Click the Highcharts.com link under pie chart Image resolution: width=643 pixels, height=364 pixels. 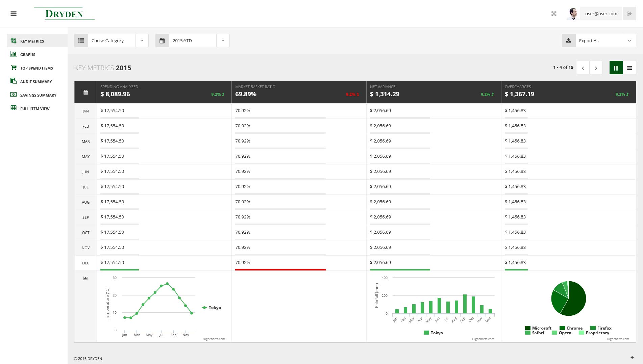pos(618,339)
